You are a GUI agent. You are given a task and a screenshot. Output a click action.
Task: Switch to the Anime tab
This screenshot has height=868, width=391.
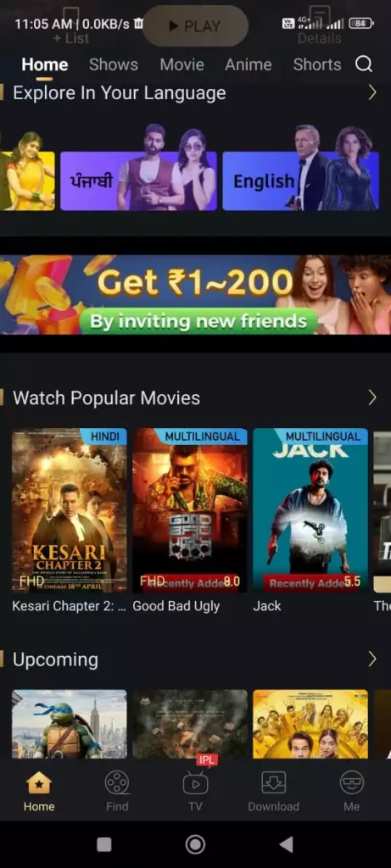click(x=249, y=64)
